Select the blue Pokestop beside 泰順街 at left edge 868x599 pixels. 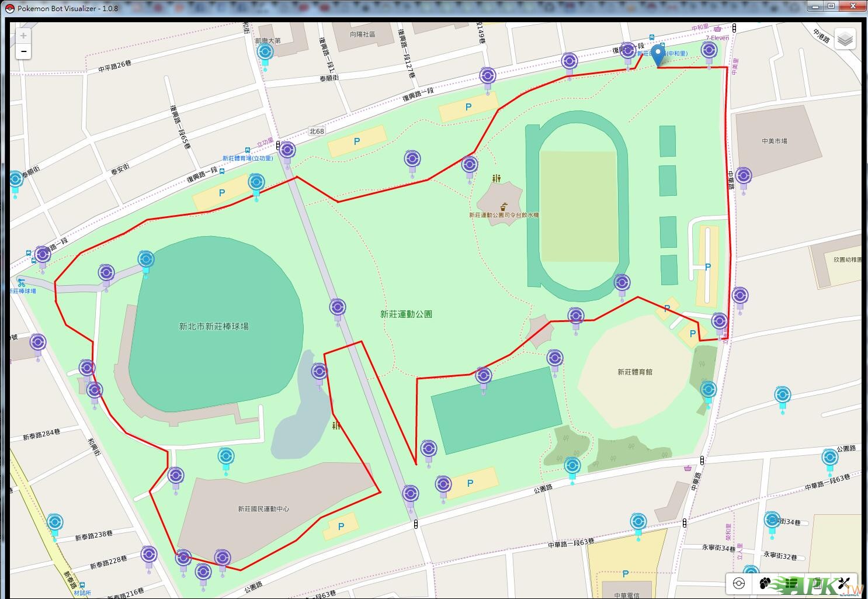pos(15,183)
